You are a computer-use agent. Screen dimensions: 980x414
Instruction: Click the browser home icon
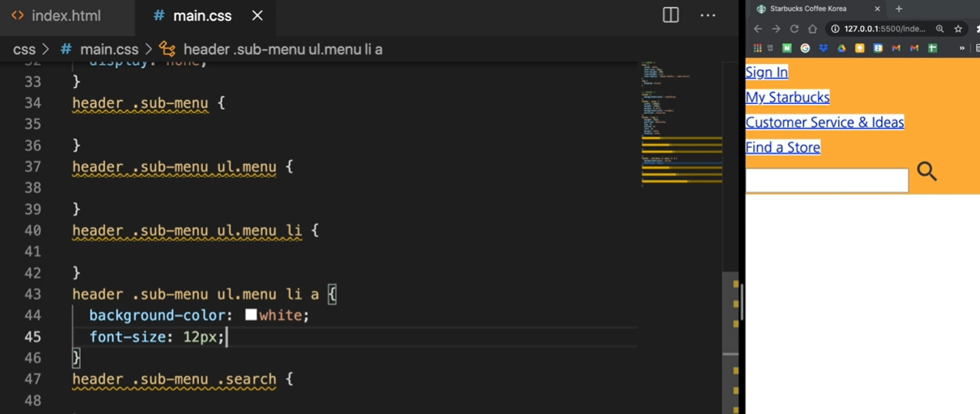(x=812, y=28)
